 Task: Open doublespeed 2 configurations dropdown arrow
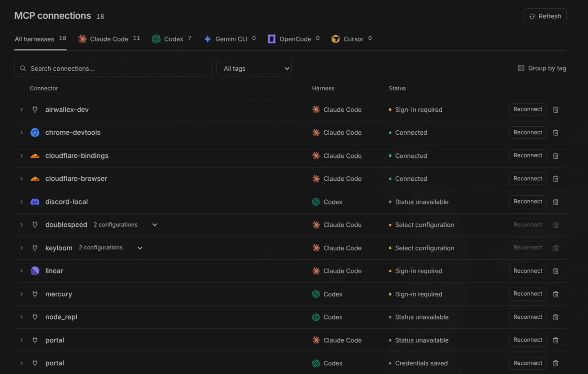tap(154, 225)
